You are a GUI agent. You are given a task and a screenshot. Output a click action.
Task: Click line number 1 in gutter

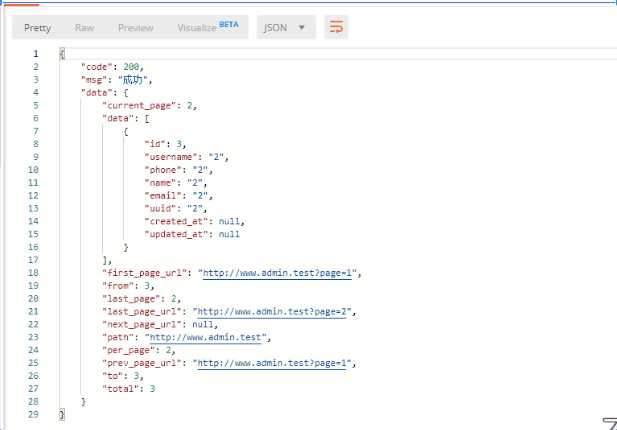pyautogui.click(x=36, y=54)
